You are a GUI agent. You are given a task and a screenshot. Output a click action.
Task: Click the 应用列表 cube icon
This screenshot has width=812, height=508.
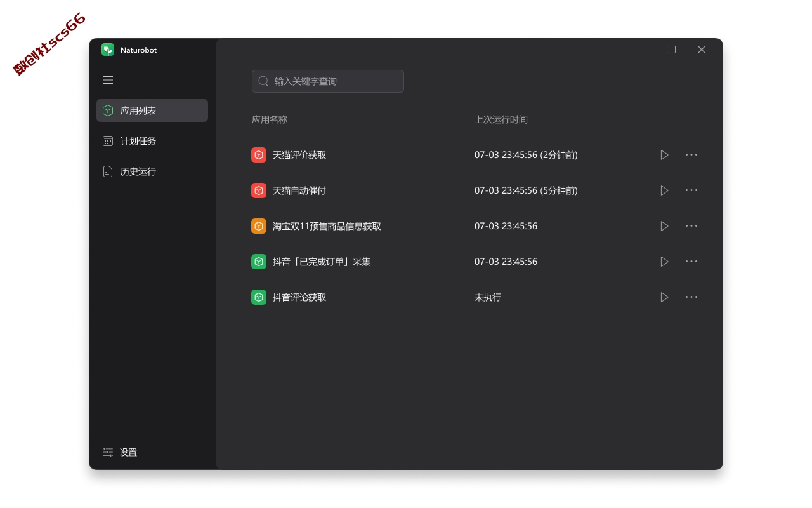(108, 110)
